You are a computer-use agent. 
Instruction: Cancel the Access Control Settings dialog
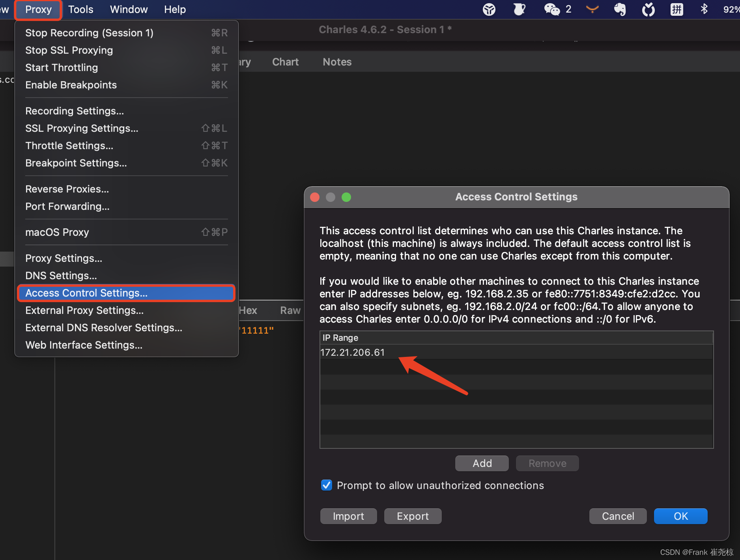(x=618, y=516)
